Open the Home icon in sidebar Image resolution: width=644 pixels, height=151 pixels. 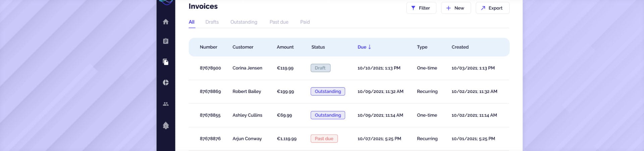[166, 22]
